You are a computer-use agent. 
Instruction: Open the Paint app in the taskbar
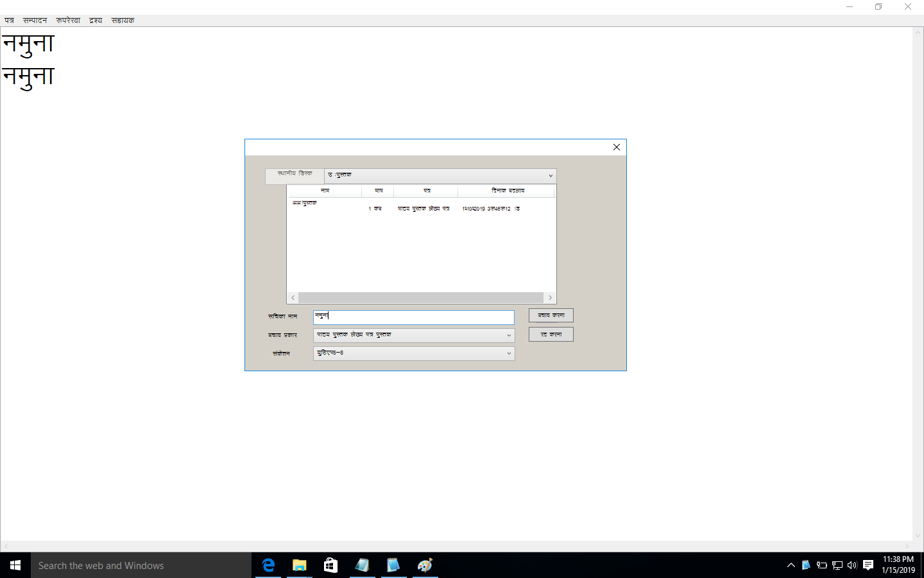pos(425,565)
